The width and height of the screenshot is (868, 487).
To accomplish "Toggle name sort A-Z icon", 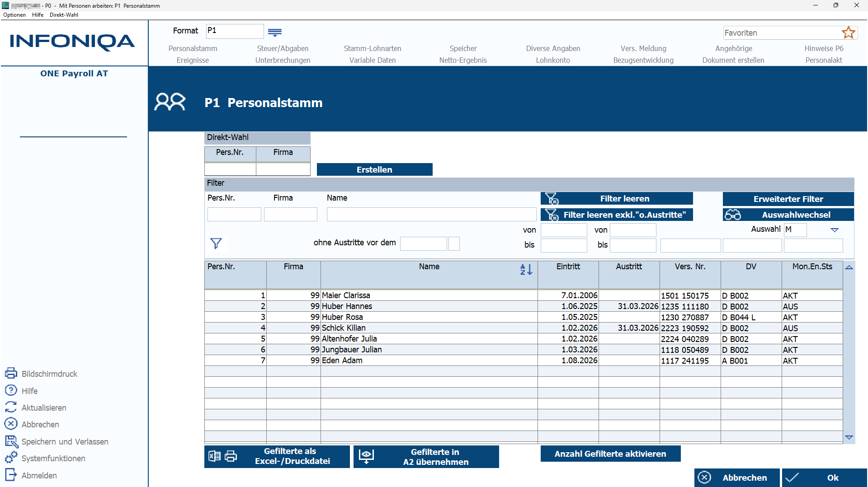I will tap(526, 269).
